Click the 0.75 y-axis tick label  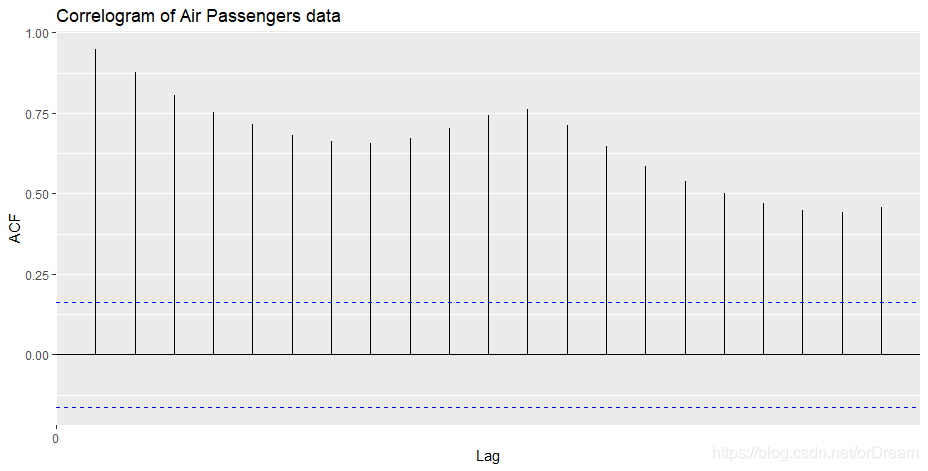tap(37, 114)
